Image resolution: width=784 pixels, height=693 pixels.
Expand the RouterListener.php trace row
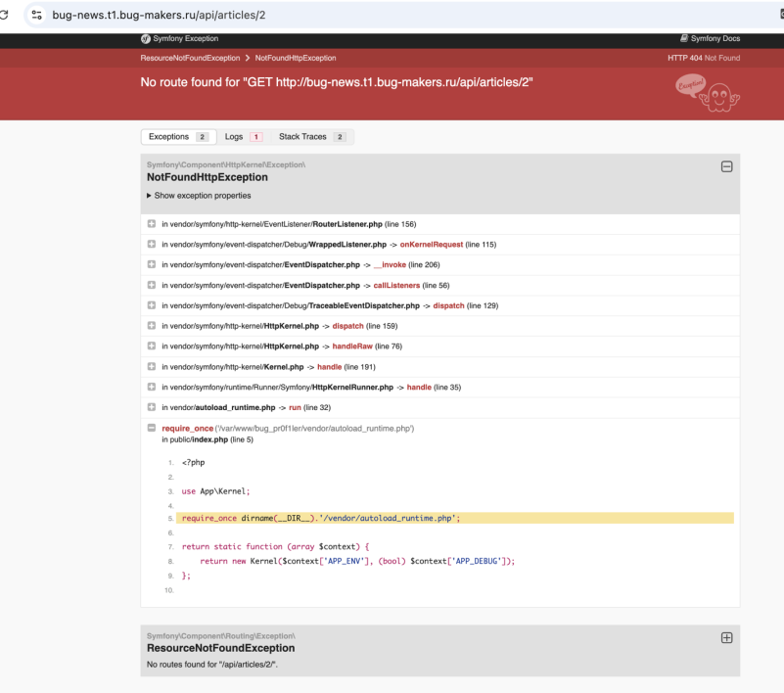(152, 224)
